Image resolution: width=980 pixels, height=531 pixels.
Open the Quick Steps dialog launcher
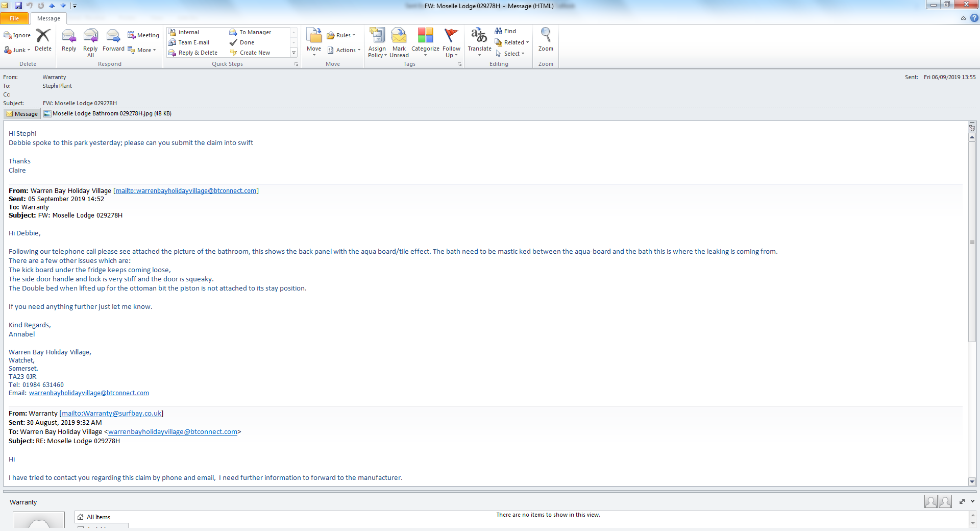coord(296,64)
